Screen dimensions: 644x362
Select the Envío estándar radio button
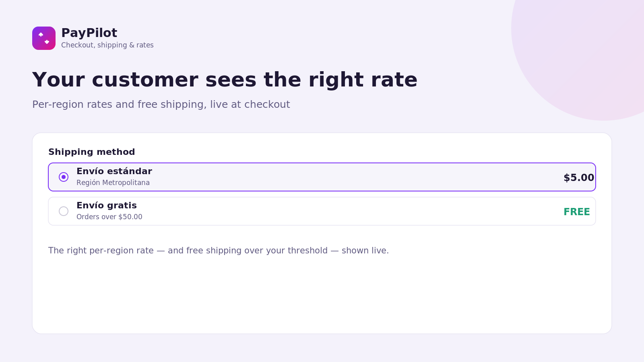click(64, 177)
